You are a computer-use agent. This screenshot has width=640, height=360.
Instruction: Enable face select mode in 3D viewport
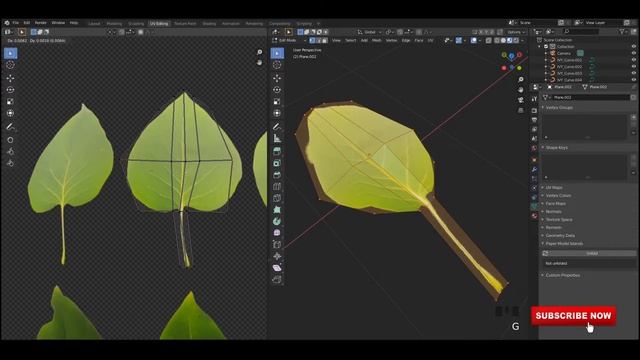click(x=324, y=40)
